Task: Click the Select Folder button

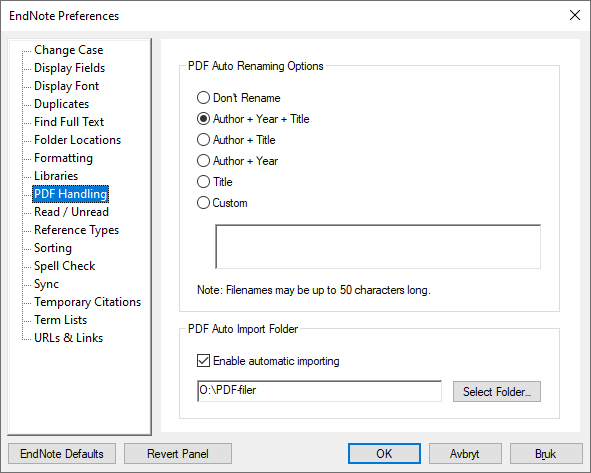Action: pyautogui.click(x=497, y=392)
